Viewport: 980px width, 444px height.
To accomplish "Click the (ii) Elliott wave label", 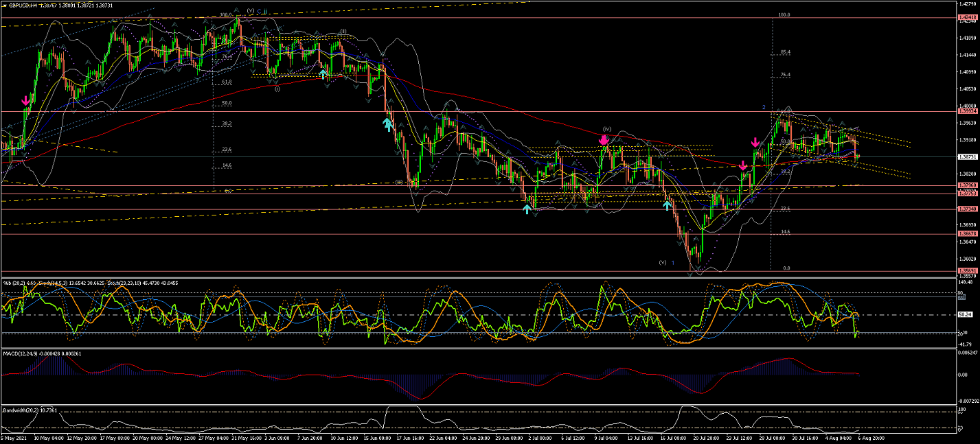I will pos(342,32).
